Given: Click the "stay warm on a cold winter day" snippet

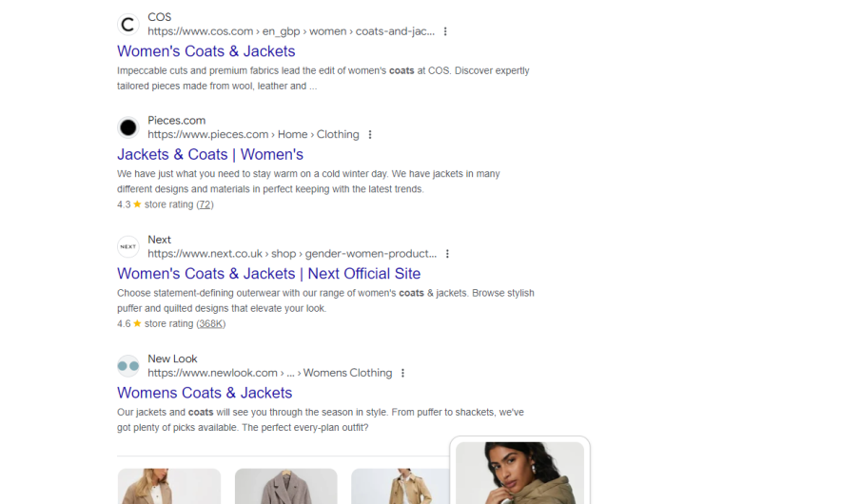Looking at the screenshot, I should click(308, 182).
